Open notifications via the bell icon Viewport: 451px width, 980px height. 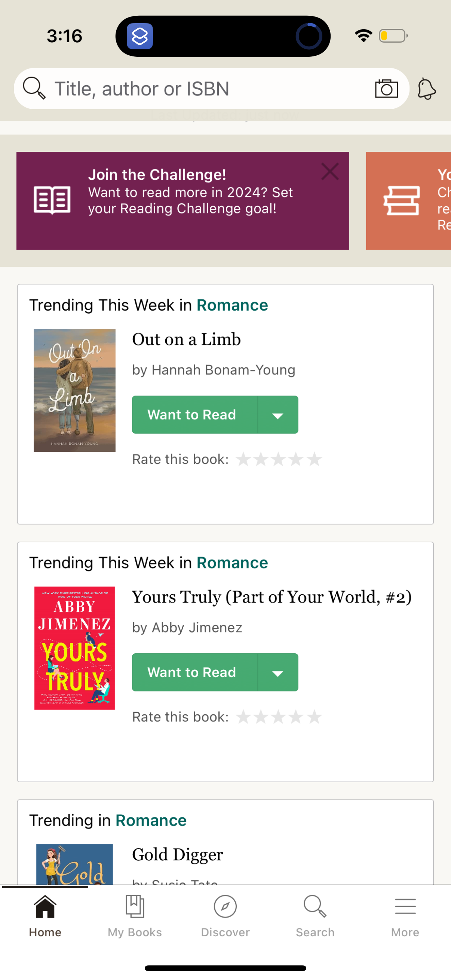pyautogui.click(x=426, y=88)
